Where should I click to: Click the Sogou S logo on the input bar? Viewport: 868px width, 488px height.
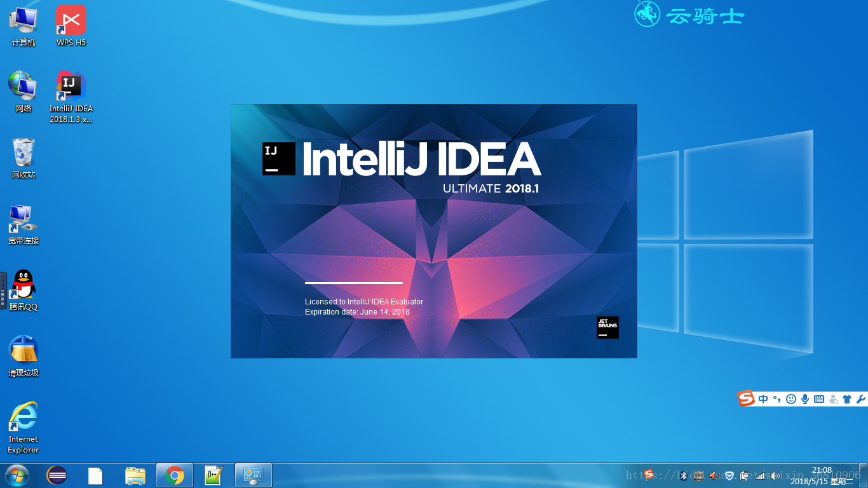point(746,399)
